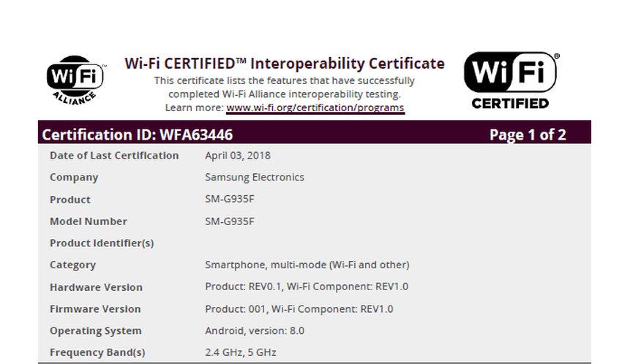
Task: Click the Interoperability Certificate title
Action: click(x=284, y=64)
